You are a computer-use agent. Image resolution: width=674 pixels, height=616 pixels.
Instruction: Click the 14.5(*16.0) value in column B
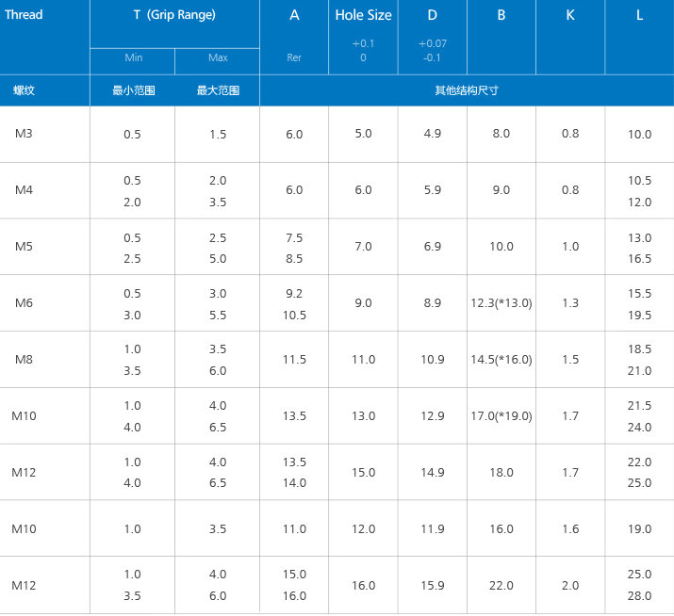click(501, 360)
